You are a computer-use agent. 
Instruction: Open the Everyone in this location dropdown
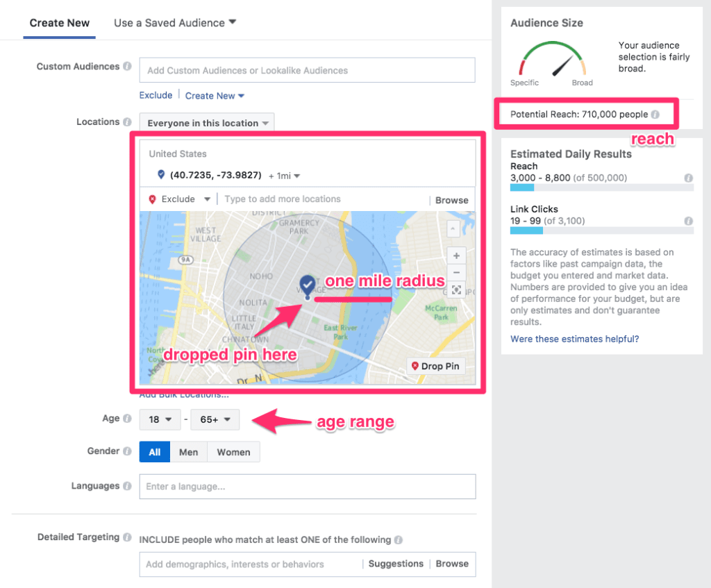(206, 122)
